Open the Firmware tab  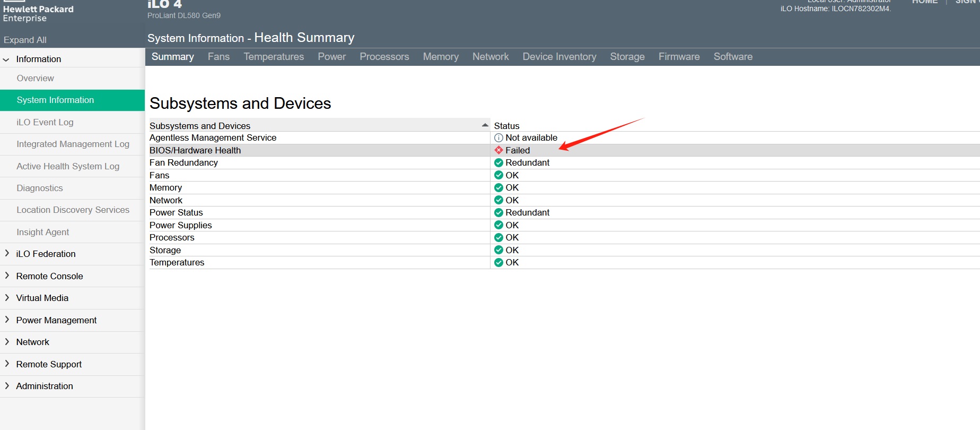(x=679, y=57)
